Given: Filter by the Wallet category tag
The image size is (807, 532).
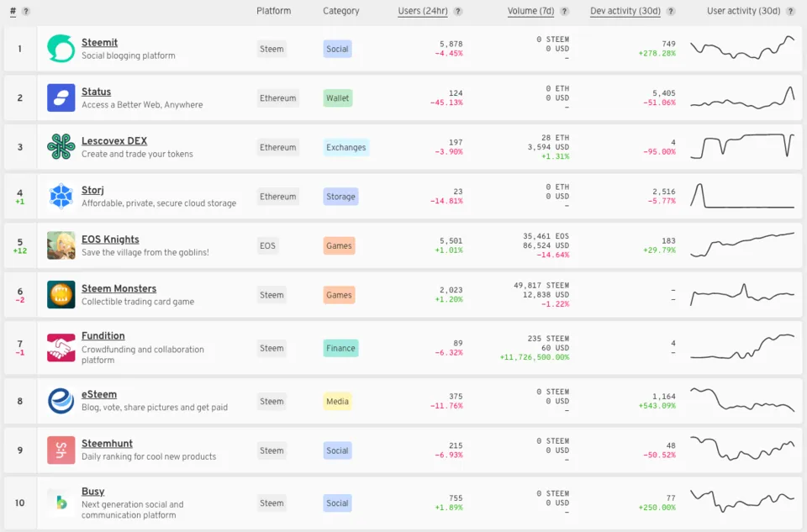Looking at the screenshot, I should pyautogui.click(x=338, y=97).
